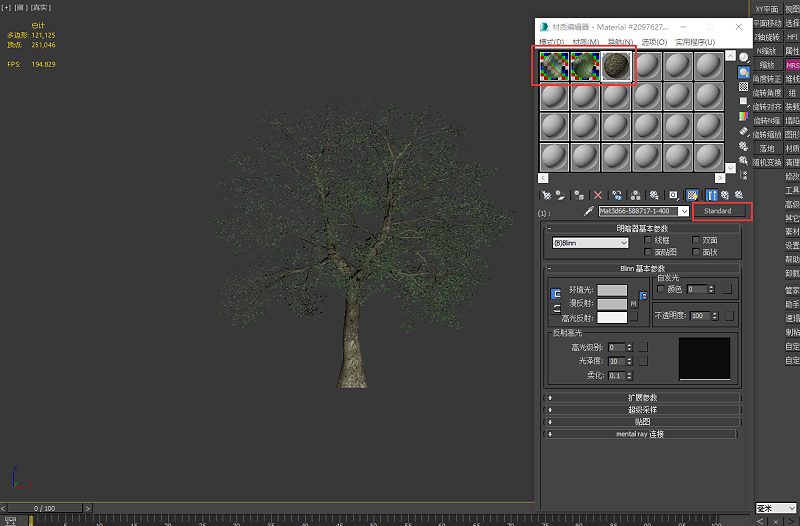Expand the 贴图 maps rollout

[643, 422]
